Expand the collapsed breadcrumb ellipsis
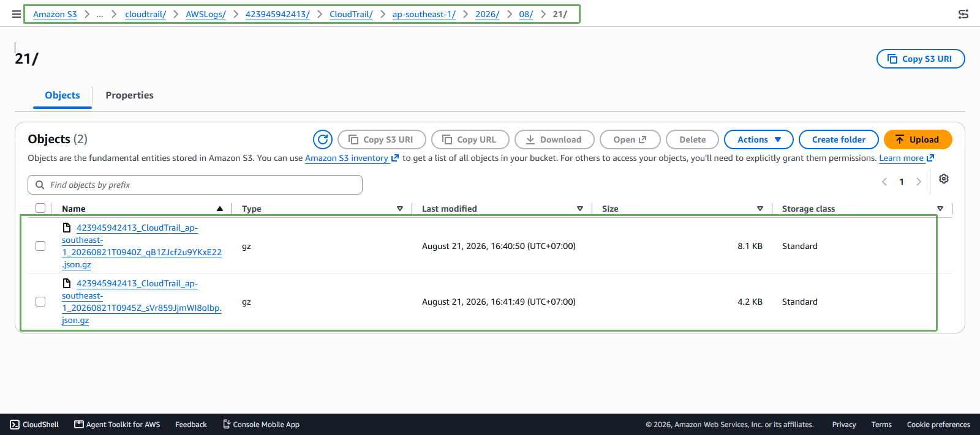980x435 pixels. pyautogui.click(x=100, y=14)
